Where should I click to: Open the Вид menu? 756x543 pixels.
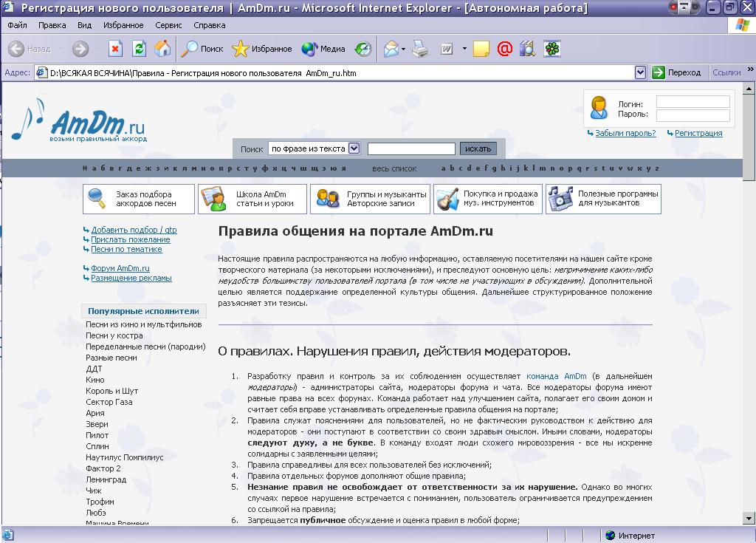(84, 25)
